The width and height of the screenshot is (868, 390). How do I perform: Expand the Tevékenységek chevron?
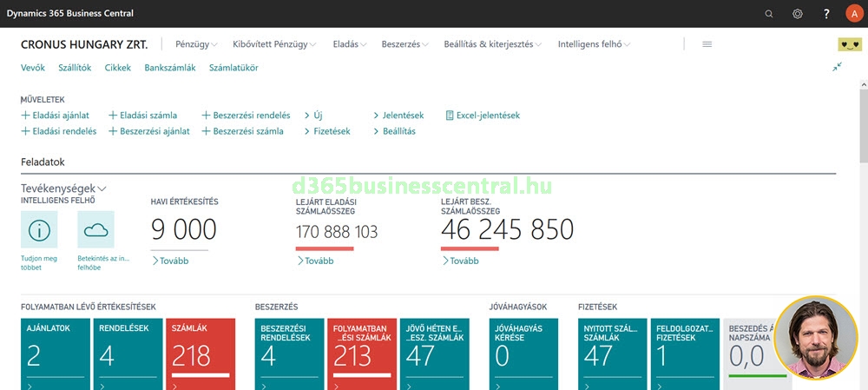102,188
